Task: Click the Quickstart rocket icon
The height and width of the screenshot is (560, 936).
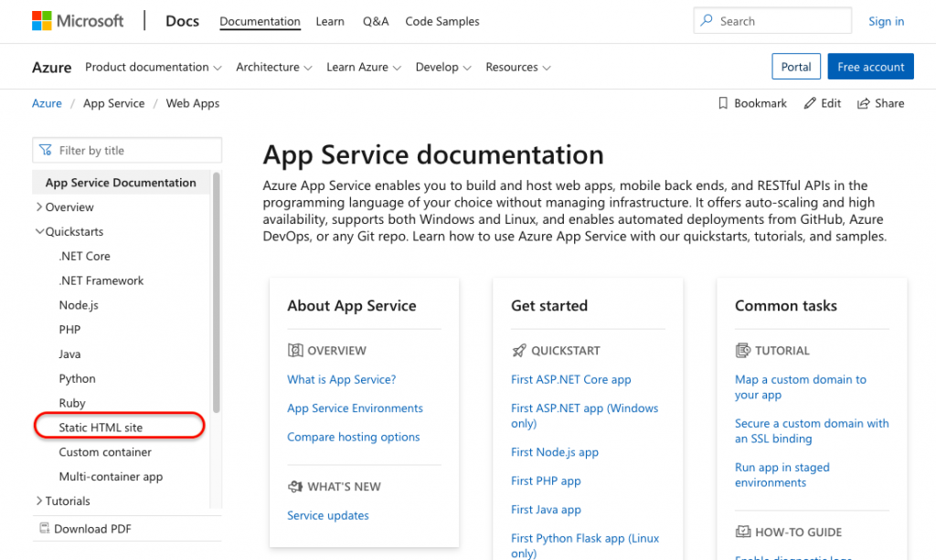Action: point(519,350)
